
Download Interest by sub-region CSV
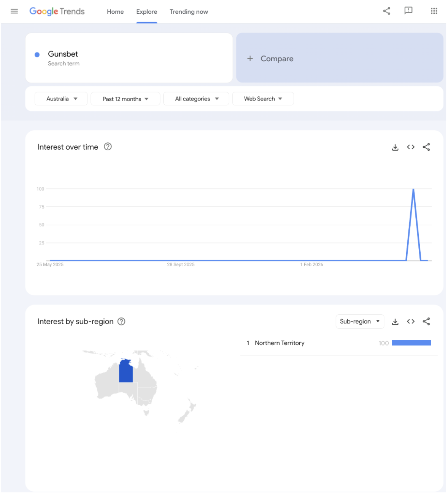click(395, 322)
